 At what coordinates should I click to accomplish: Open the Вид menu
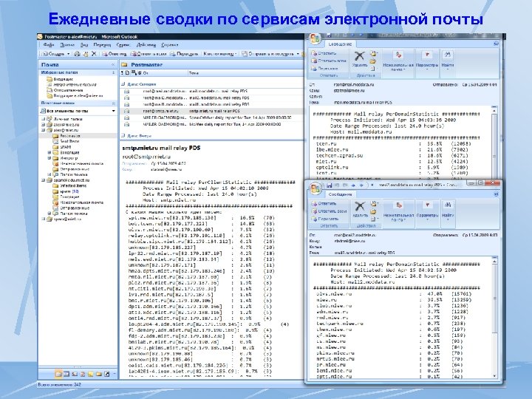coord(84,45)
